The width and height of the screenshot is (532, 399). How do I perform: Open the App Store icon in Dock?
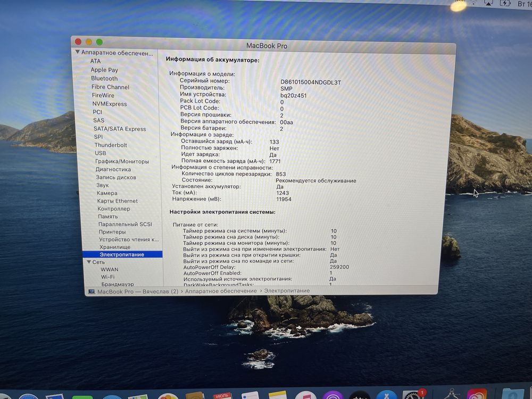(x=386, y=395)
